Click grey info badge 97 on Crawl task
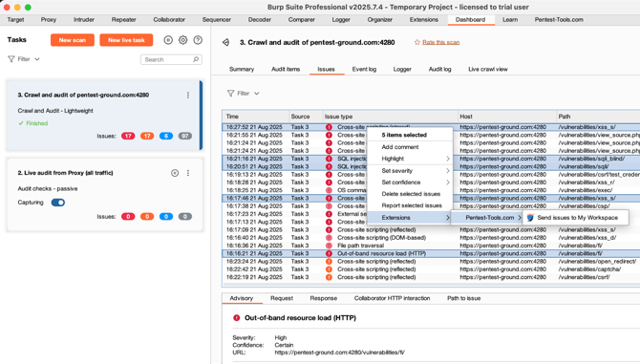The width and height of the screenshot is (640, 364). pos(185,136)
